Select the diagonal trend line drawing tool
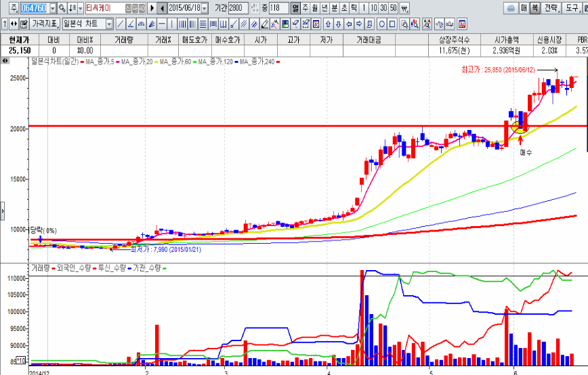 121,24
